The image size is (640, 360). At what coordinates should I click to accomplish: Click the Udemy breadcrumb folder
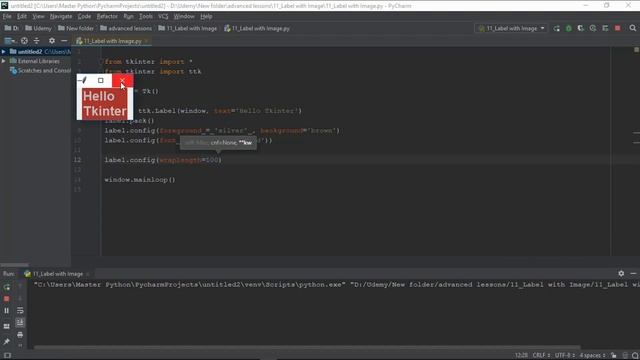pos(38,28)
